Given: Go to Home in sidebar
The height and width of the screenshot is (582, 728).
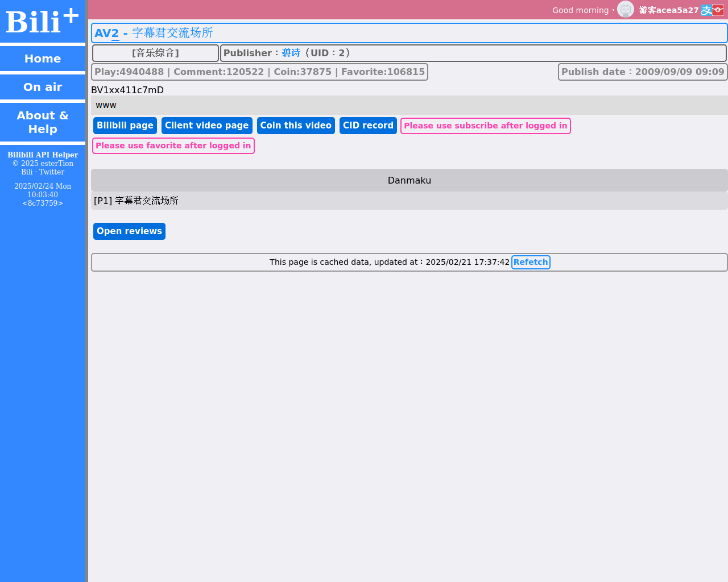Looking at the screenshot, I should click(x=43, y=59).
